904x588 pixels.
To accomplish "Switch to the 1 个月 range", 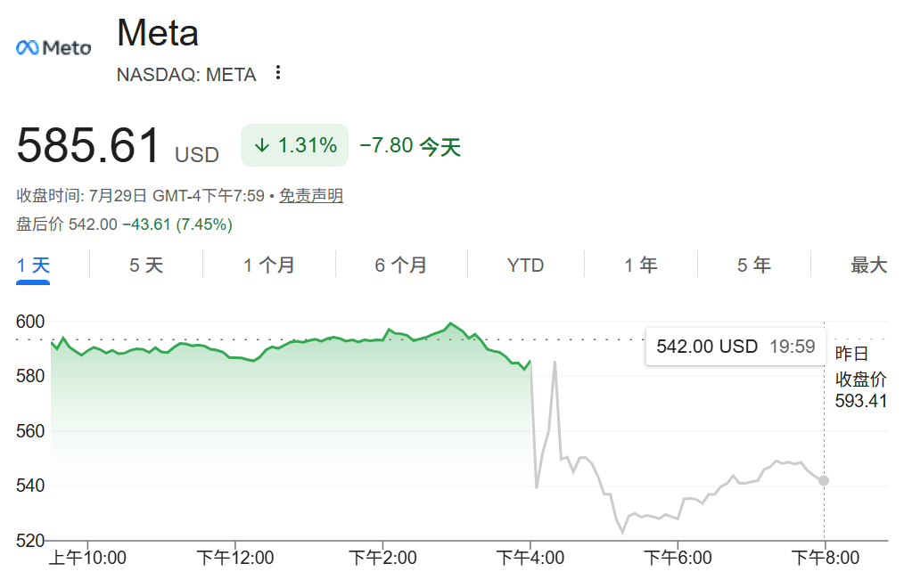I will pos(268,265).
